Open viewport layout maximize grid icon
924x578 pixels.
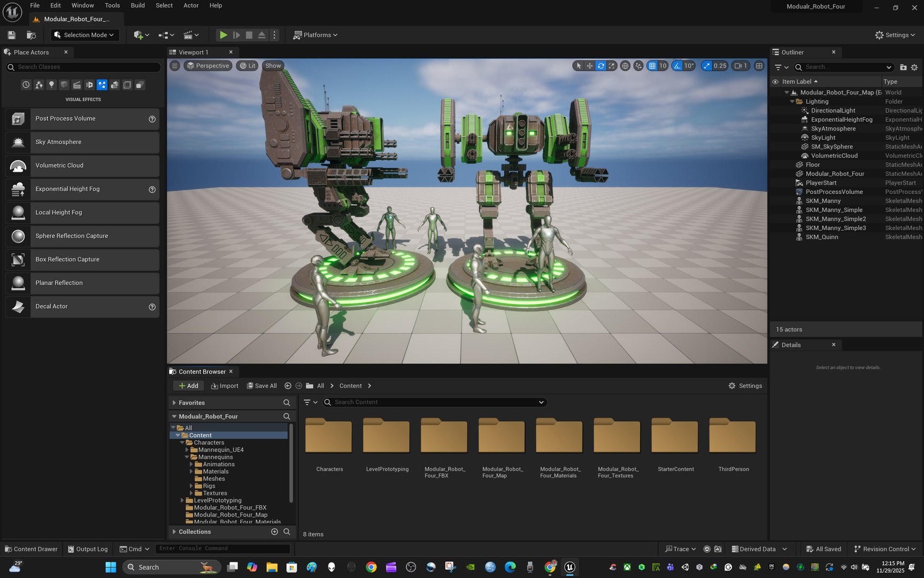coord(759,66)
